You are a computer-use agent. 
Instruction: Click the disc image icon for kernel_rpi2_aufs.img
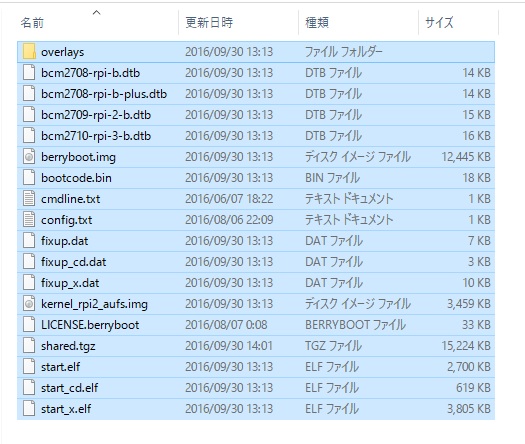pos(29,304)
